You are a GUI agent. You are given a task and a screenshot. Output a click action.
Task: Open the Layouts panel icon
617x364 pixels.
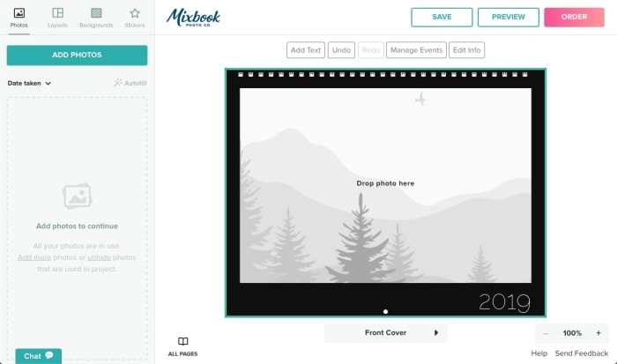click(57, 13)
